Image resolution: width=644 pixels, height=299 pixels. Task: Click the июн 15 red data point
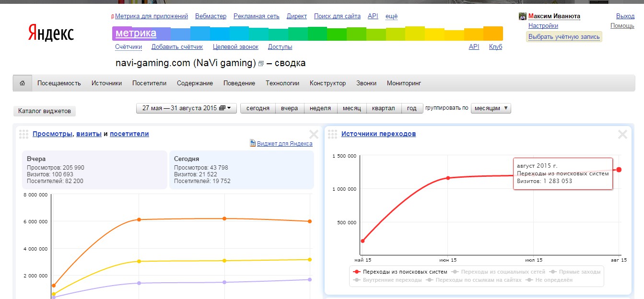[x=448, y=178]
